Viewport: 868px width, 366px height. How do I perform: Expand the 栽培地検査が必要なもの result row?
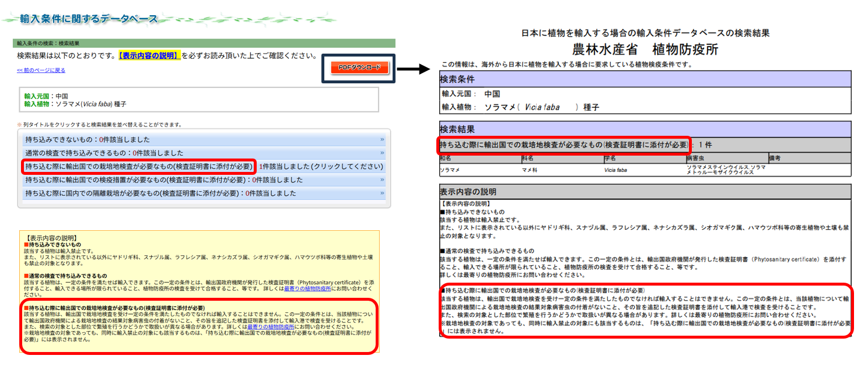pos(138,167)
